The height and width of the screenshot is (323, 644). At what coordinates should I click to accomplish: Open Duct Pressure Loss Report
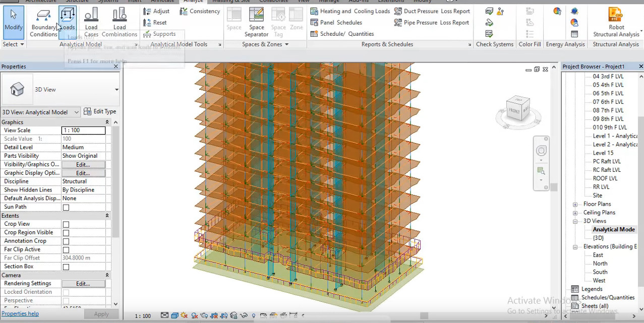(432, 11)
